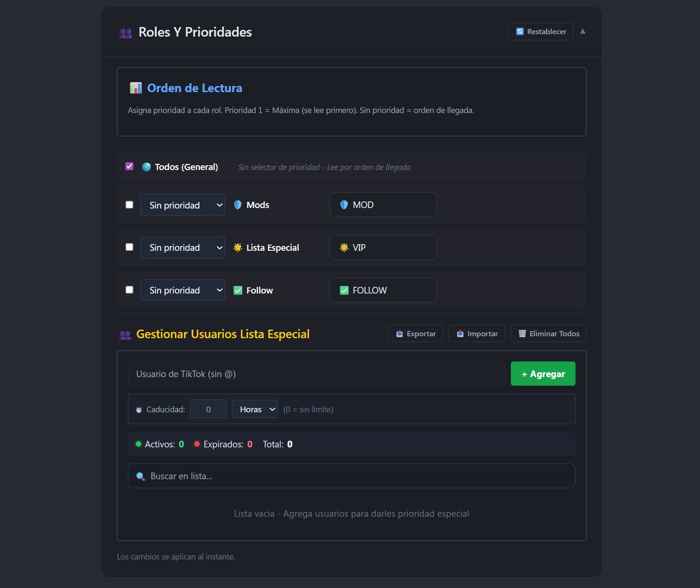Image resolution: width=700 pixels, height=588 pixels.
Task: Click the bar chart icon beside Orden de Lectura
Action: click(x=135, y=88)
